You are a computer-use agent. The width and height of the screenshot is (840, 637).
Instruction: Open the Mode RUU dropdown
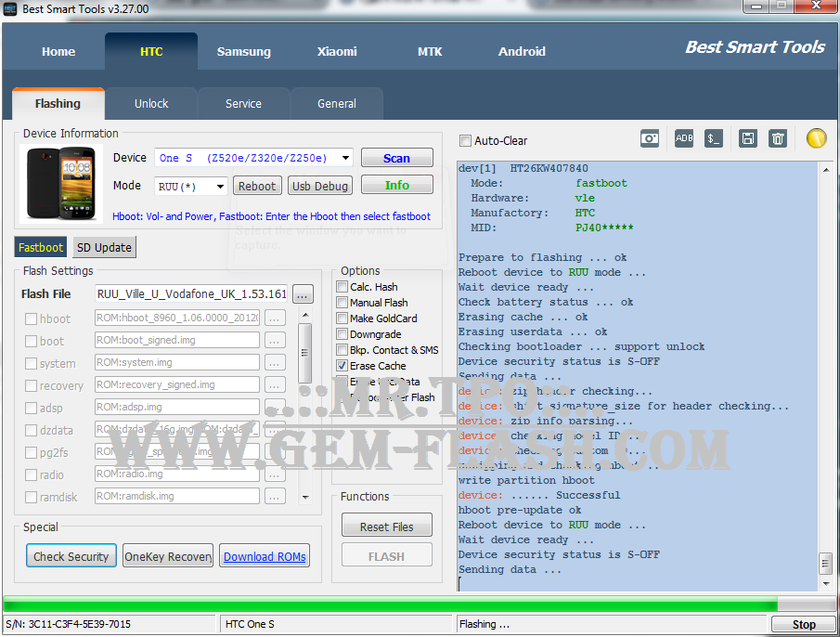(220, 187)
